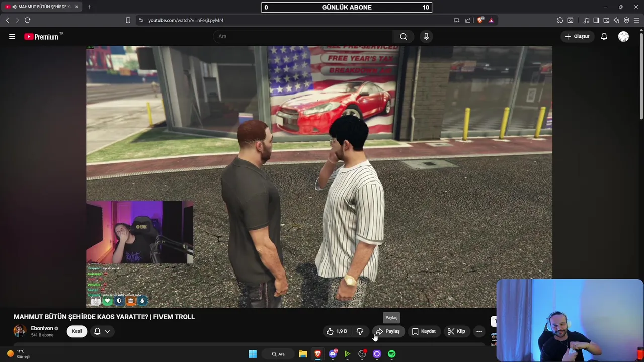Viewport: 644px width, 362px height.
Task: Open Brave Shields lion icon
Action: (x=480, y=20)
